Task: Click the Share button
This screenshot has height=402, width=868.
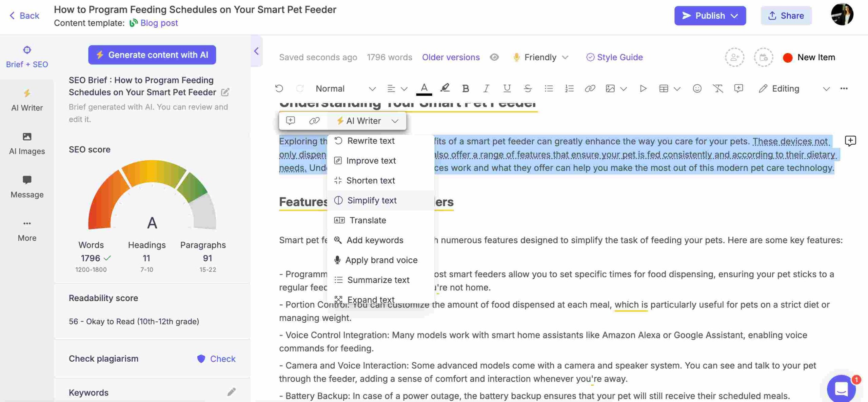Action: click(x=786, y=16)
